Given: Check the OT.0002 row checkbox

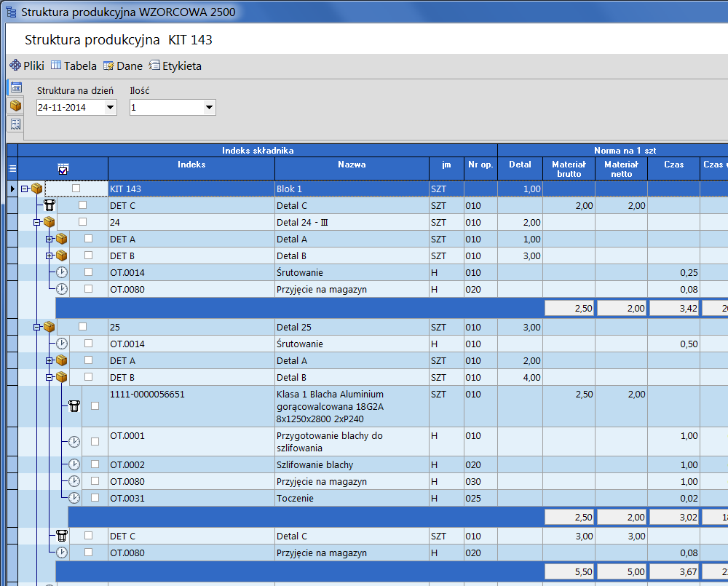Looking at the screenshot, I should [95, 464].
